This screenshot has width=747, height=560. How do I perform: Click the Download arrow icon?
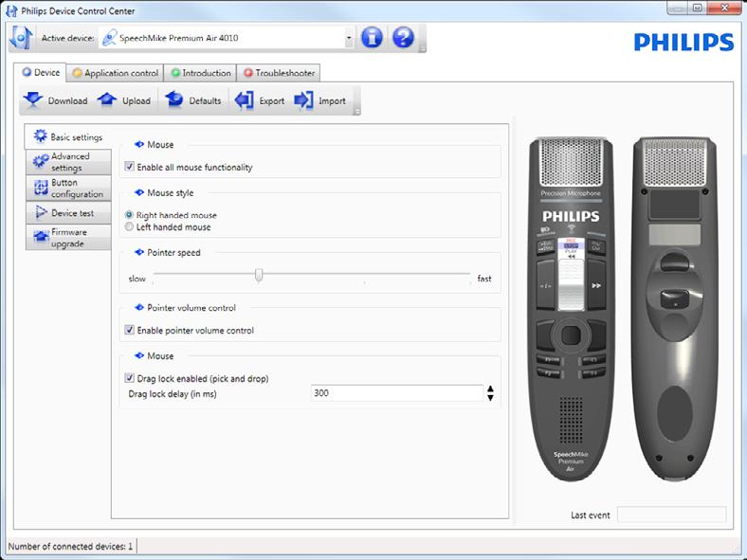click(x=32, y=99)
